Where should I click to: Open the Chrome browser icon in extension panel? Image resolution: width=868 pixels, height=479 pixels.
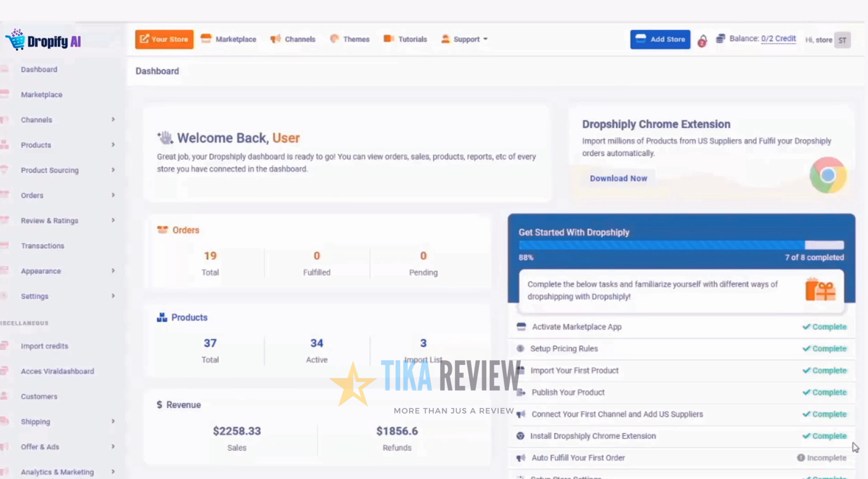tap(828, 175)
